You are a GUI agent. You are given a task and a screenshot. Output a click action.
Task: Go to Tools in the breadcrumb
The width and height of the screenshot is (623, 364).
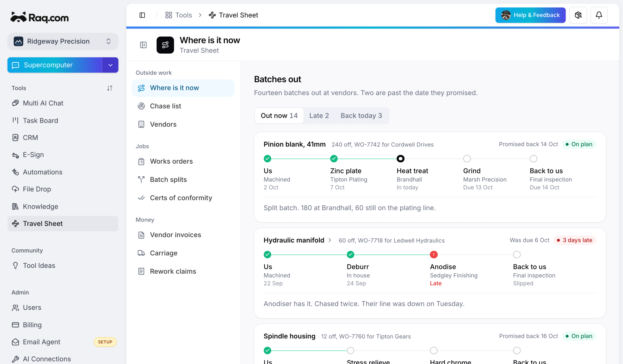183,15
